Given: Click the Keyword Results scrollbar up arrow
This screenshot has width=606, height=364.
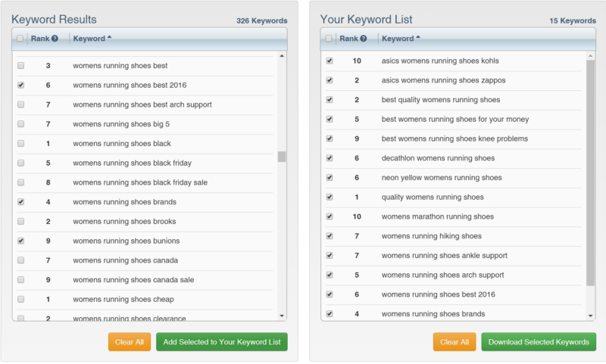Looking at the screenshot, I should pyautogui.click(x=282, y=56).
